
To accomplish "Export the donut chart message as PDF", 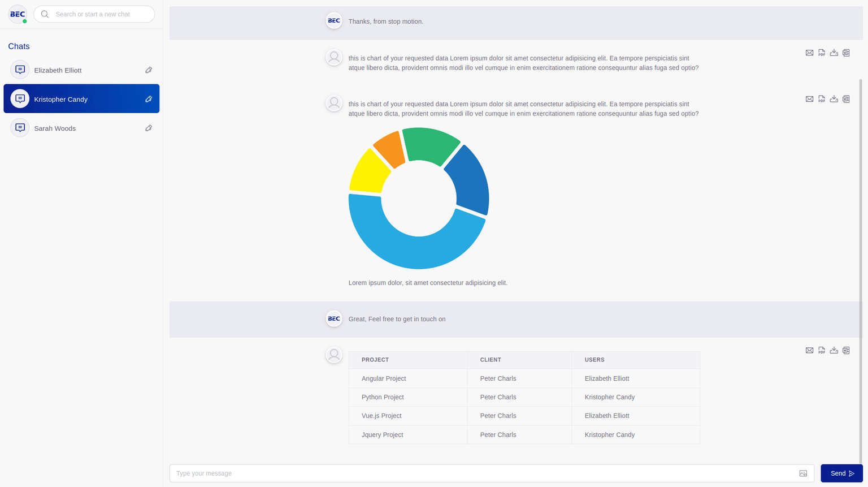I will click(x=822, y=99).
